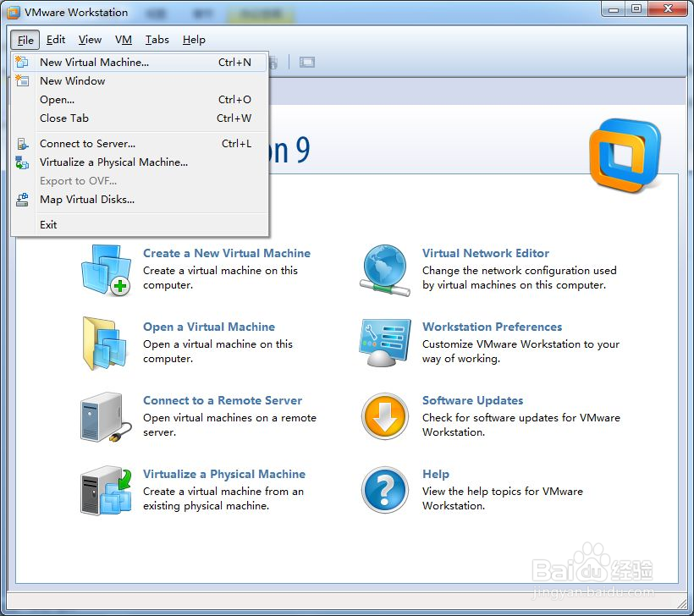
Task: Follow Virtualize a Physical Machine home link
Action: coord(224,474)
